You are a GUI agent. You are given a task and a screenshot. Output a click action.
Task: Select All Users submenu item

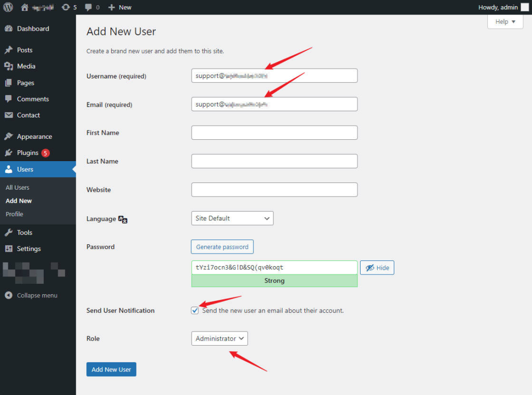tap(18, 188)
